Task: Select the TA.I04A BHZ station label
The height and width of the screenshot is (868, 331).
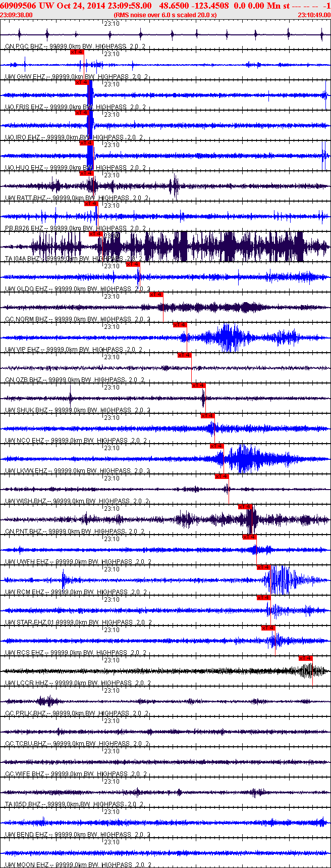Action: [22, 259]
